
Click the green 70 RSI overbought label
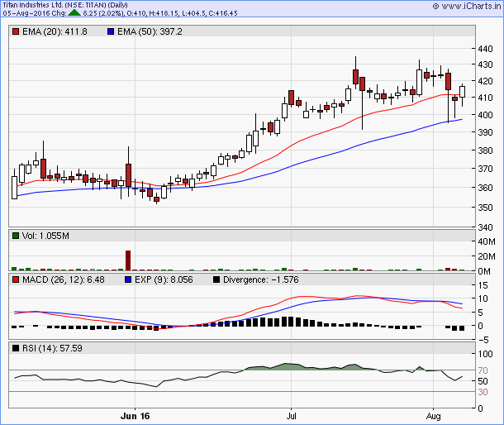coord(483,370)
